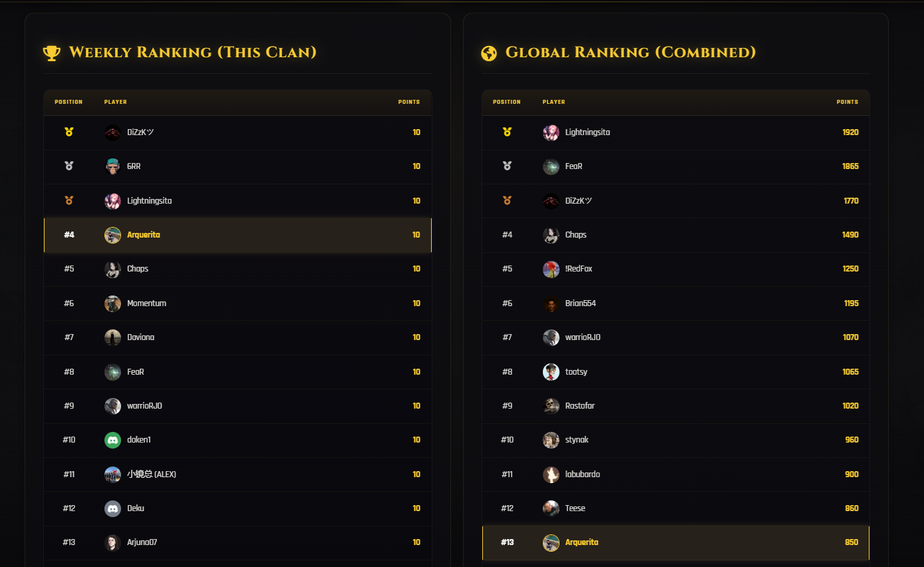Image resolution: width=924 pixels, height=567 pixels.
Task: Click doken1's green Discord avatar
Action: pos(112,440)
